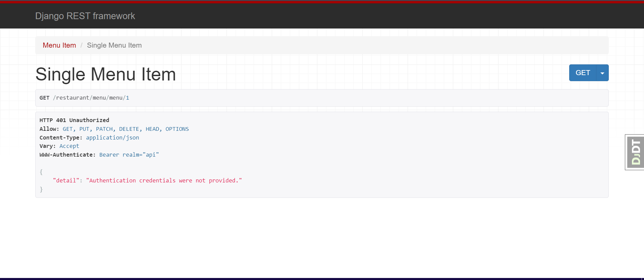This screenshot has height=280, width=644.
Task: Open the Django REST framework brand link
Action: pos(85,16)
